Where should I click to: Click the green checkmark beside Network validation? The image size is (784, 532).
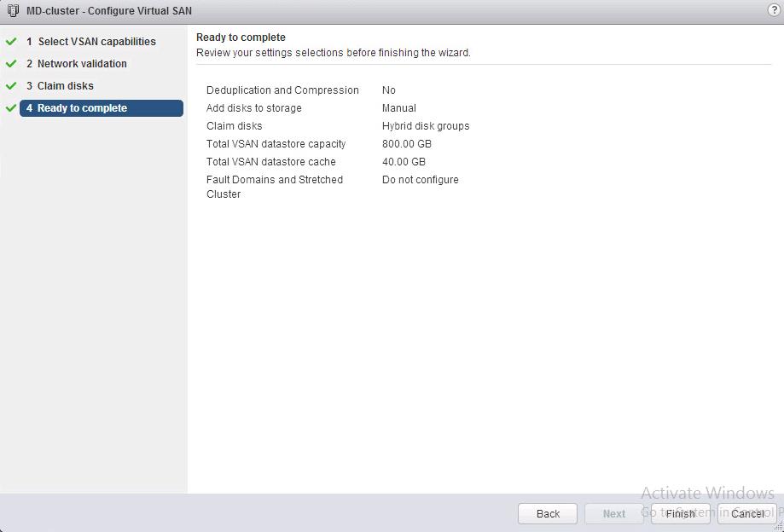pos(11,64)
